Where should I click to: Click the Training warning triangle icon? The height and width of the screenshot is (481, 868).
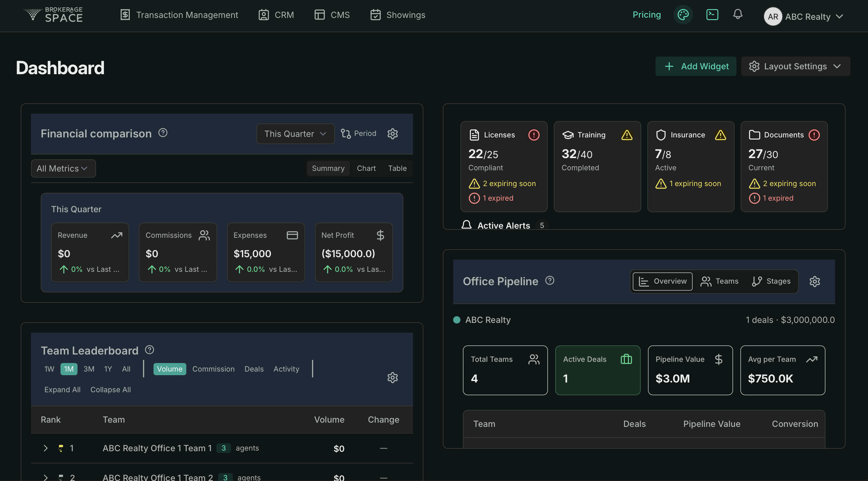(627, 135)
